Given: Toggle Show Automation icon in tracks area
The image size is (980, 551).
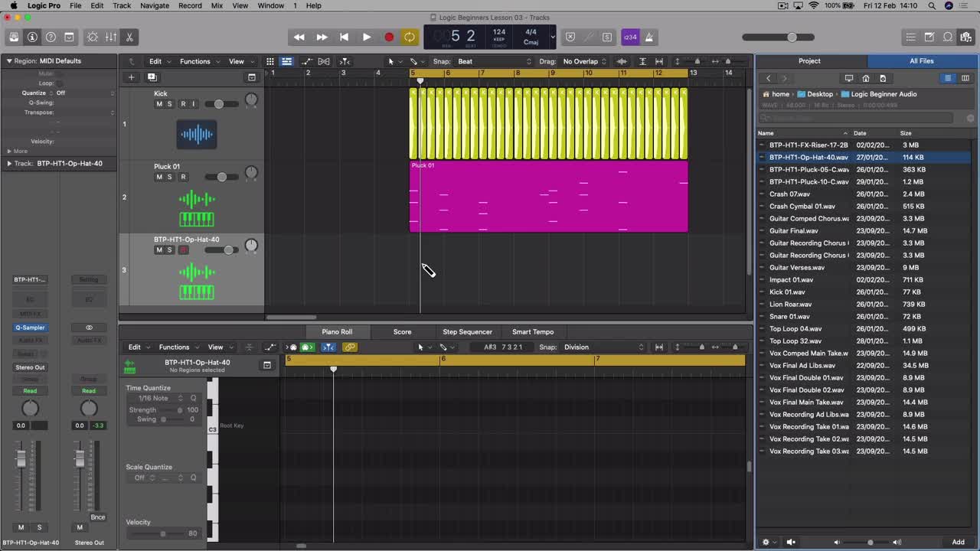Looking at the screenshot, I should point(307,61).
